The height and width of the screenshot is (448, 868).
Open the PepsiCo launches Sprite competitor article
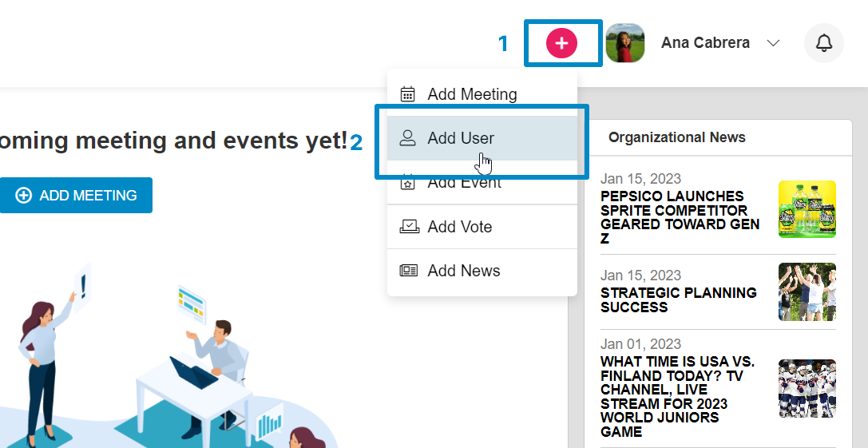pyautogui.click(x=678, y=216)
